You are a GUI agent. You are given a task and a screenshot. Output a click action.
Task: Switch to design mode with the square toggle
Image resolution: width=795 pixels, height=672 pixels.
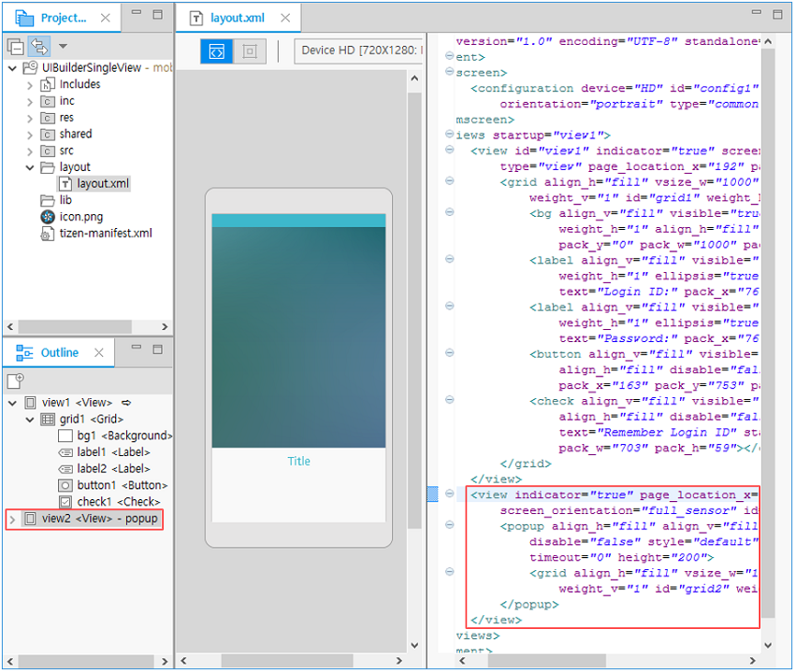[249, 51]
